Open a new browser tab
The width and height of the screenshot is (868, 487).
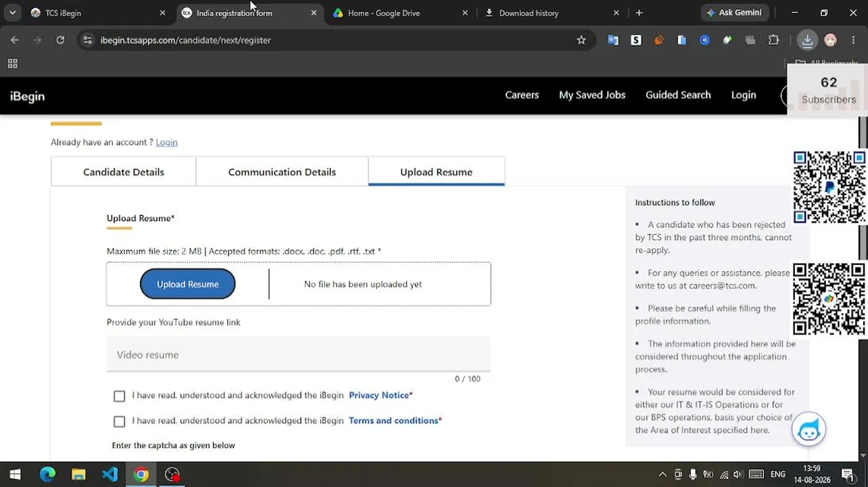639,13
